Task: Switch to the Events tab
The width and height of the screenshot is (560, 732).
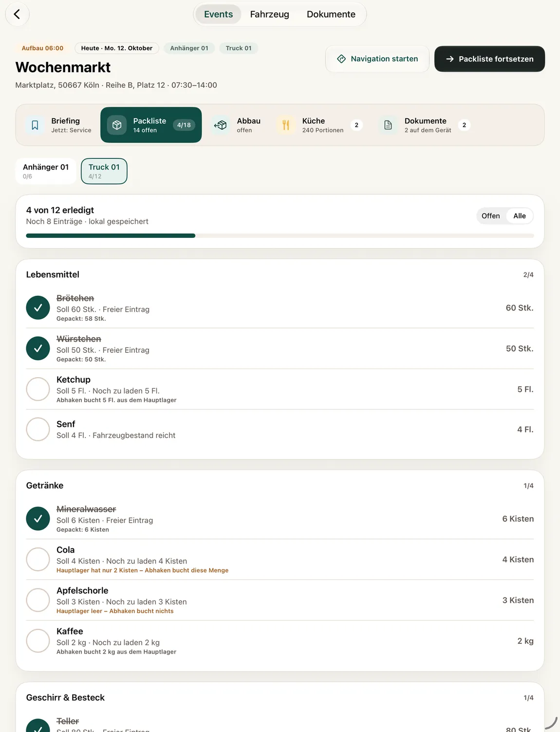Action: [218, 14]
